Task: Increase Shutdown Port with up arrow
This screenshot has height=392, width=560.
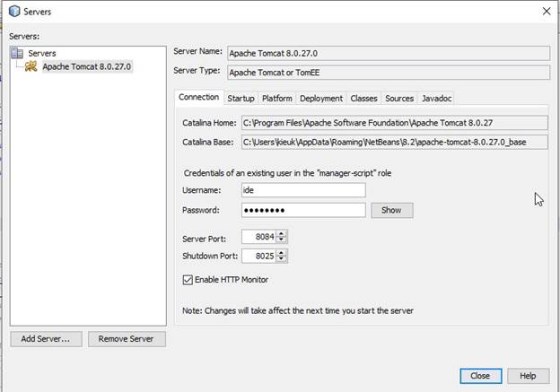Action: pos(282,252)
